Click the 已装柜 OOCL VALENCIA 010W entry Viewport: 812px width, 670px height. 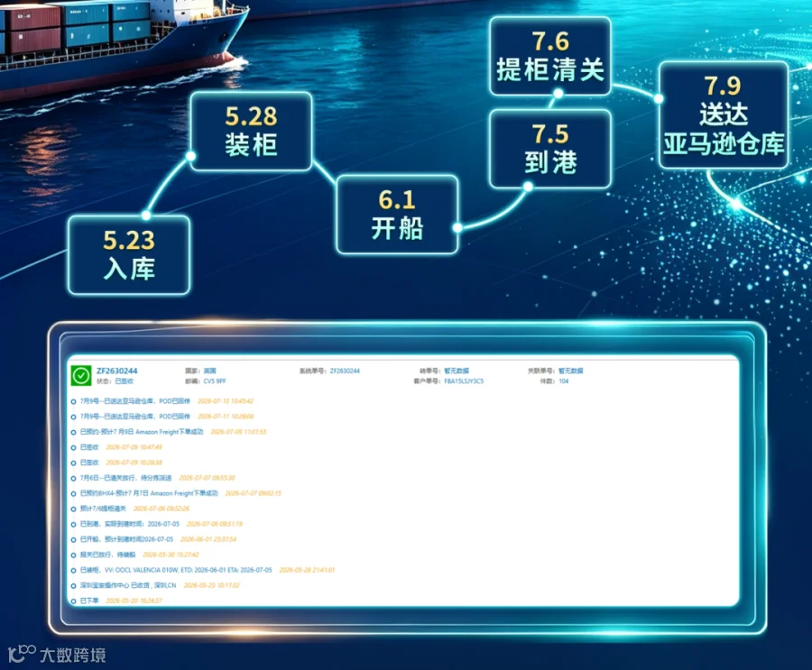click(x=208, y=570)
